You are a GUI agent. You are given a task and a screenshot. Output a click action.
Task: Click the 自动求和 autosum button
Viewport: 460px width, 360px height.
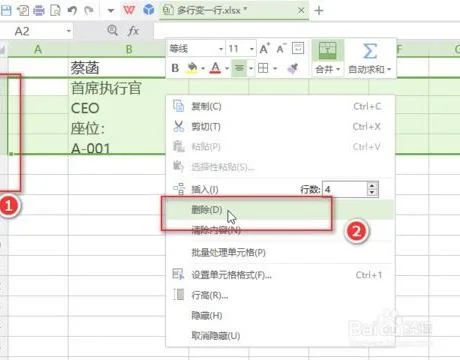[370, 58]
